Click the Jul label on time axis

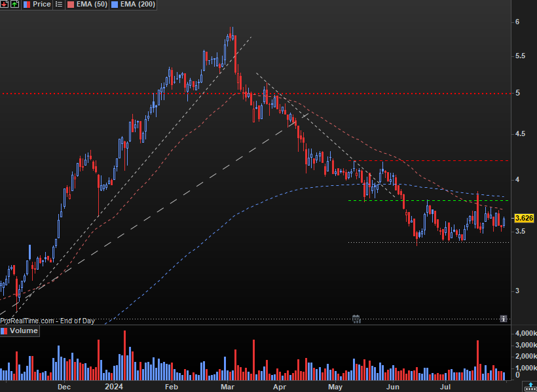(445, 387)
